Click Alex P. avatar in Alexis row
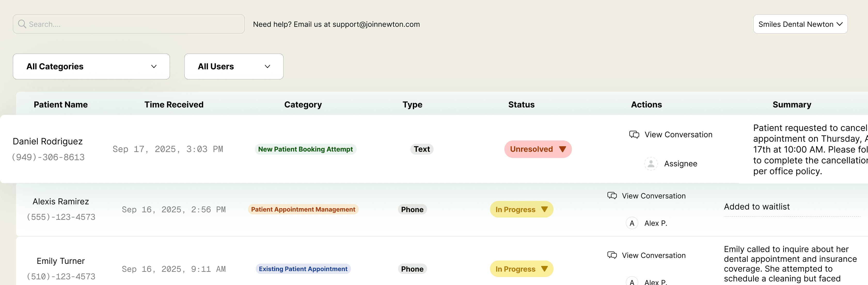The image size is (868, 285). 632,223
